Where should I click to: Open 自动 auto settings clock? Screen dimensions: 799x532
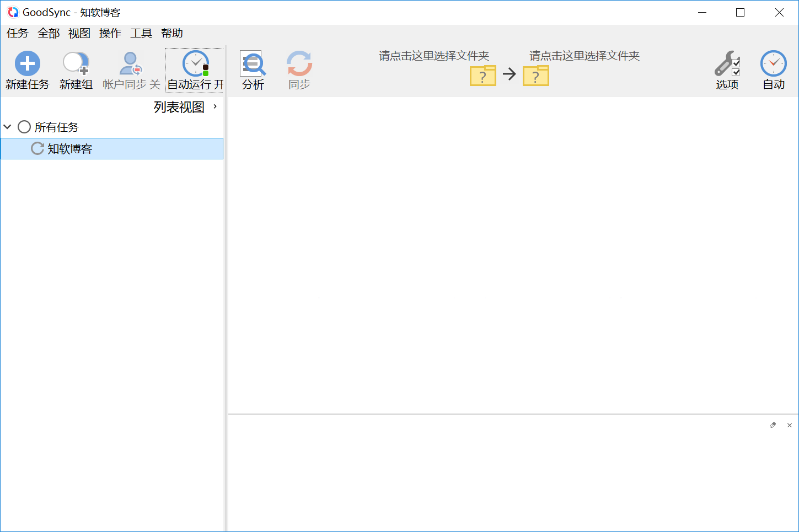pyautogui.click(x=774, y=70)
